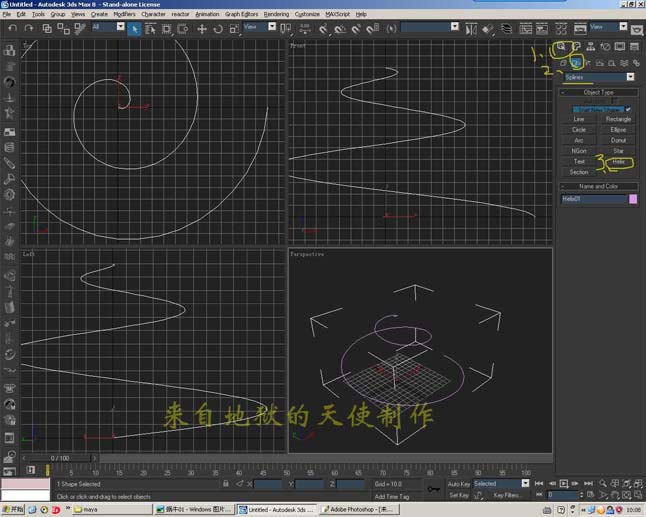646x517 pixels.
Task: Open the render type View dropdown
Action: point(609,27)
